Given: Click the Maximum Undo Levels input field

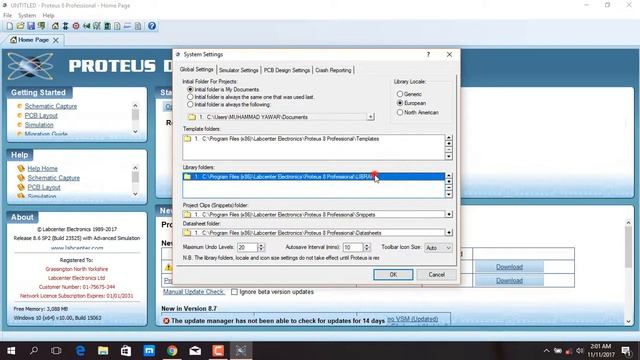Looking at the screenshot, I should (247, 247).
